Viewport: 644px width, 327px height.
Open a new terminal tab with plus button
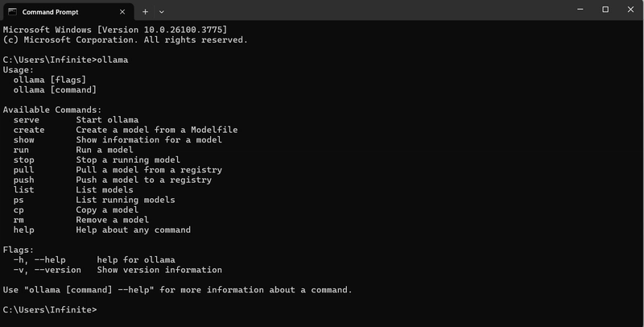click(x=145, y=12)
